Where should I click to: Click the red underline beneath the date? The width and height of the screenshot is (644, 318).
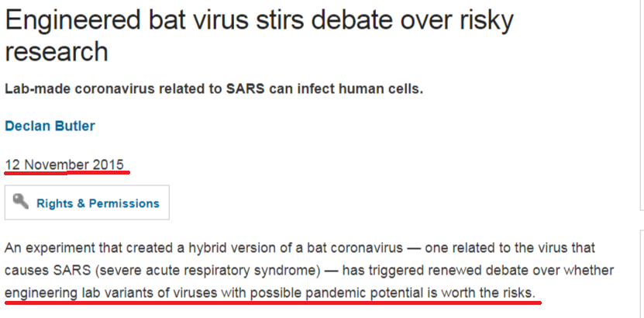pyautogui.click(x=67, y=173)
